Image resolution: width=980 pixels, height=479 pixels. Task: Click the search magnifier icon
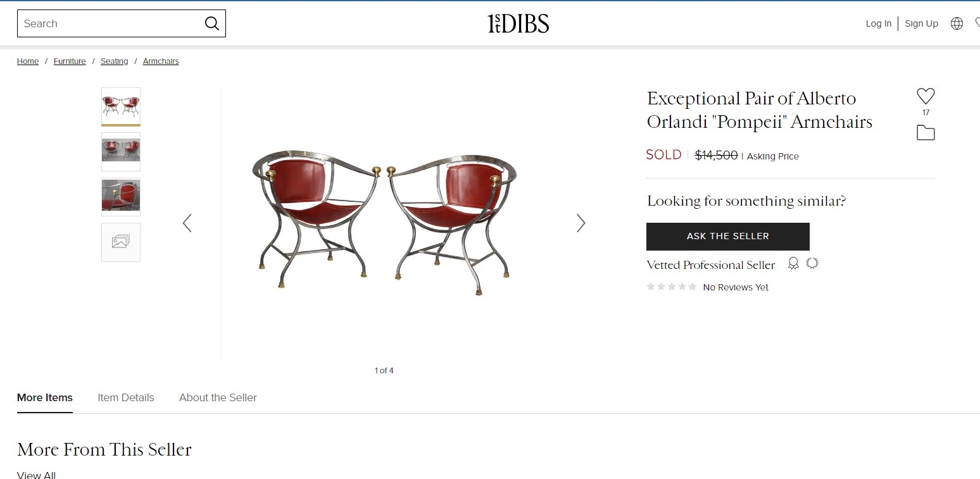pyautogui.click(x=211, y=23)
